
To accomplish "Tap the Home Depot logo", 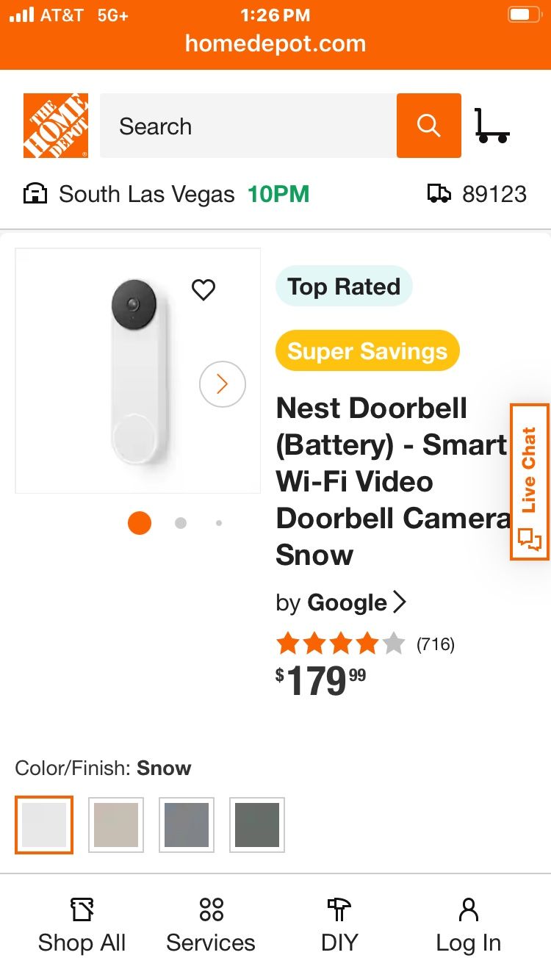I will click(56, 126).
